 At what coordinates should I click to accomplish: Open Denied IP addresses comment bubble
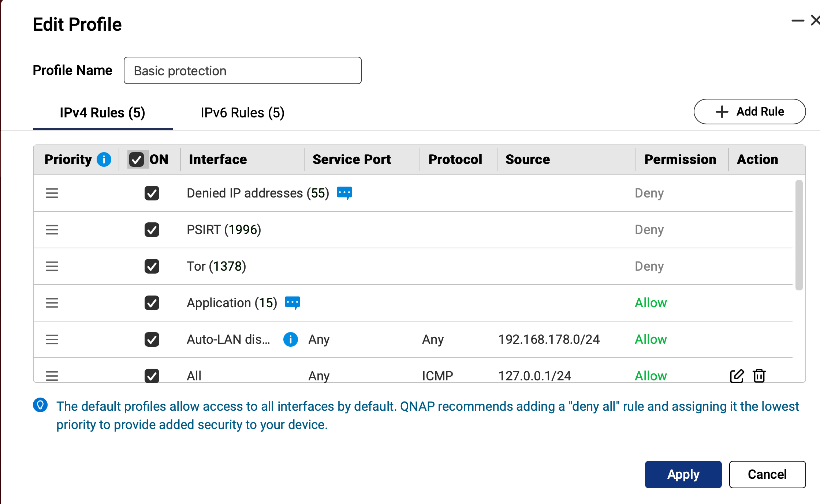pyautogui.click(x=344, y=193)
